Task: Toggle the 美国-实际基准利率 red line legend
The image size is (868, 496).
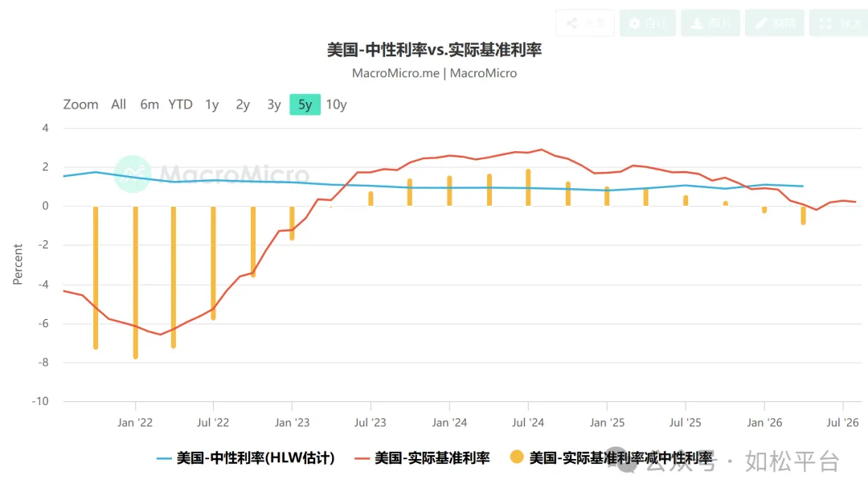Action: point(422,457)
